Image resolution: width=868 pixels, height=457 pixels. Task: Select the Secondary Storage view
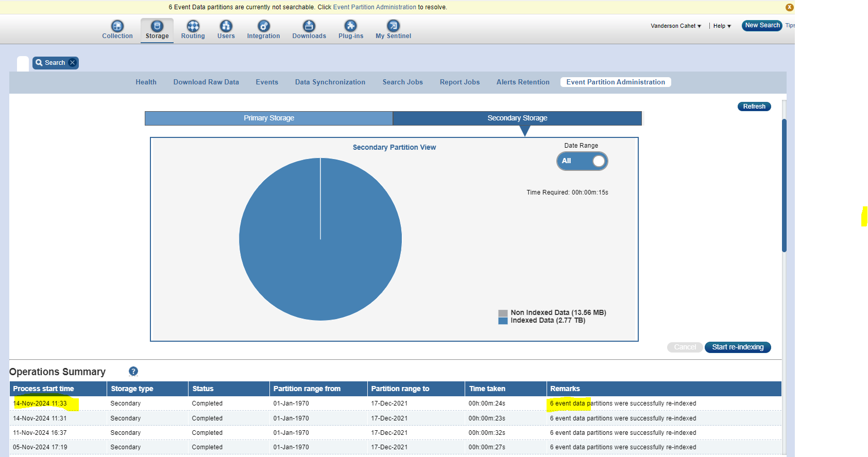pyautogui.click(x=517, y=118)
